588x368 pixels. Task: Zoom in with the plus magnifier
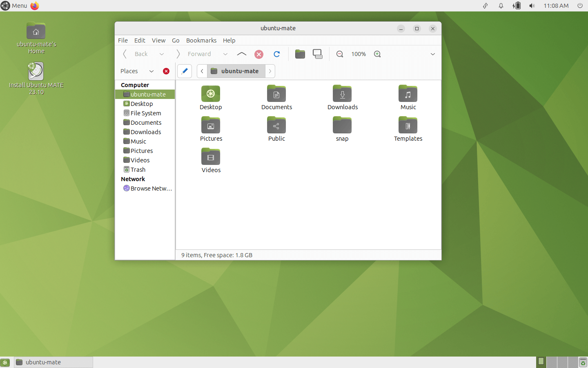(x=377, y=54)
